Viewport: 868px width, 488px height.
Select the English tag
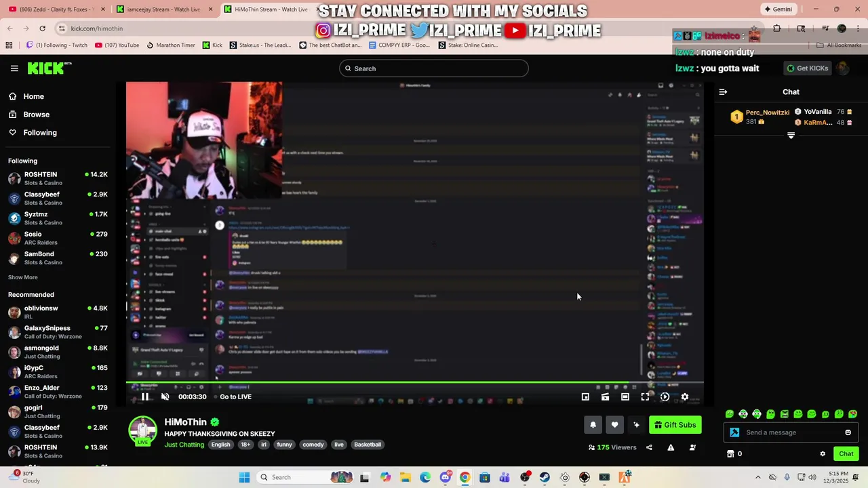coord(220,445)
